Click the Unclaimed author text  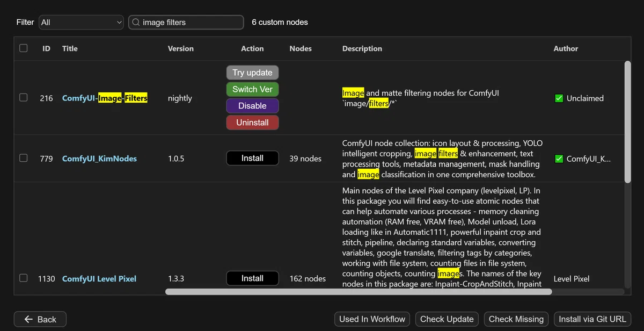(585, 98)
